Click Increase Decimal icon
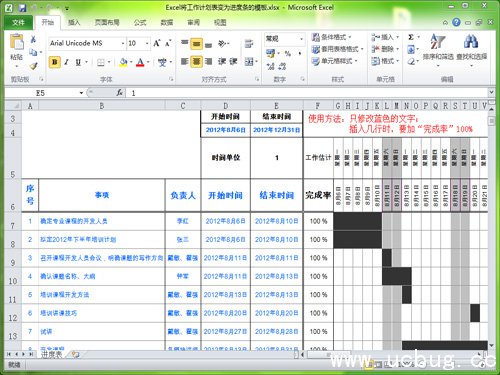The width and height of the screenshot is (500, 375). (270, 66)
